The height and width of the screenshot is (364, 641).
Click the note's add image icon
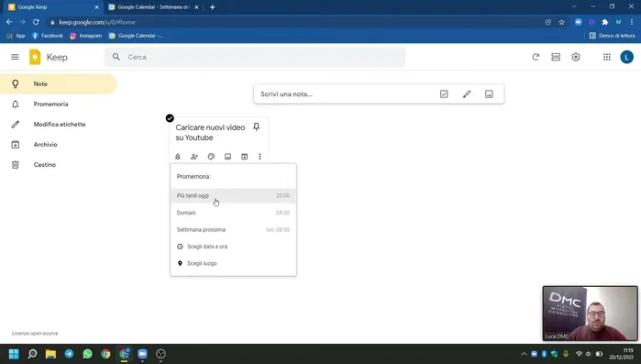point(227,157)
